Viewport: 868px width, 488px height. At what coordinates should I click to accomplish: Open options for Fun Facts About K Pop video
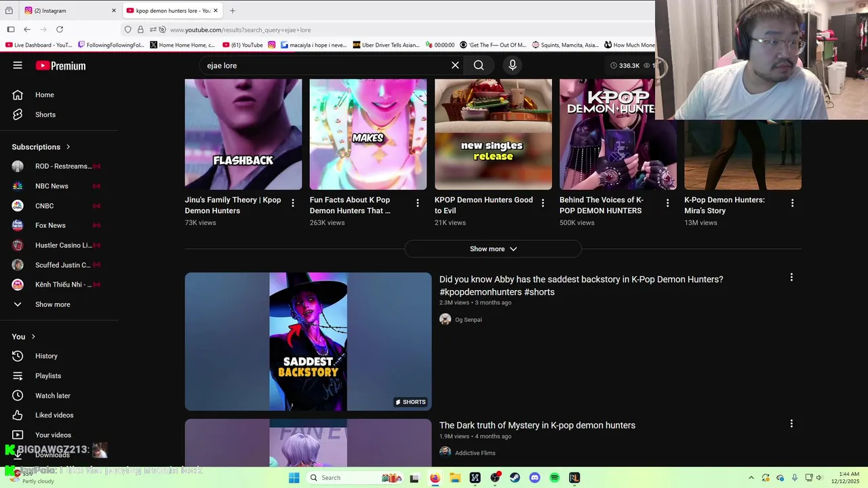point(418,203)
